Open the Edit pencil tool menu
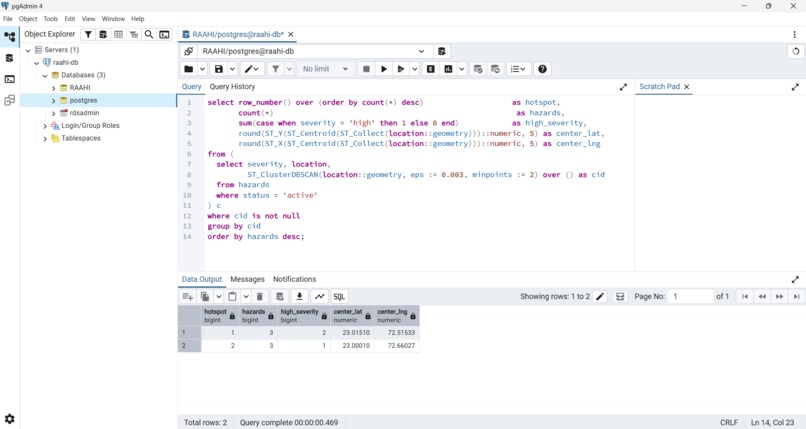806x429 pixels. click(x=251, y=69)
